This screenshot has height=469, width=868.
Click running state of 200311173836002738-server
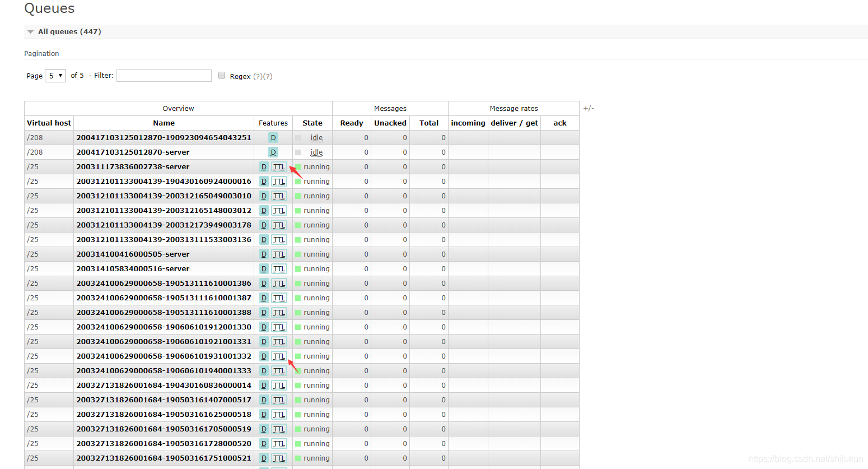(316, 167)
